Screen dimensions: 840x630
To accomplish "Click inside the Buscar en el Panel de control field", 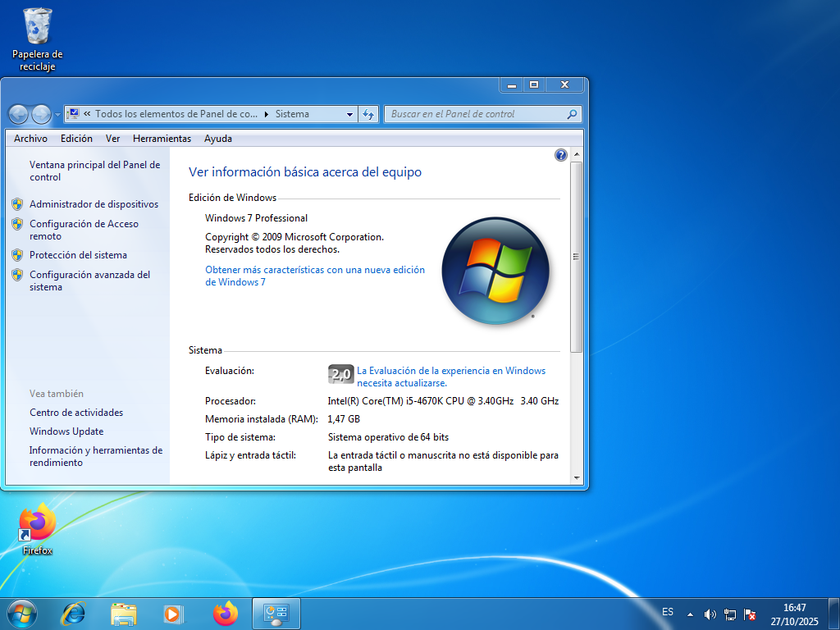I will point(476,114).
